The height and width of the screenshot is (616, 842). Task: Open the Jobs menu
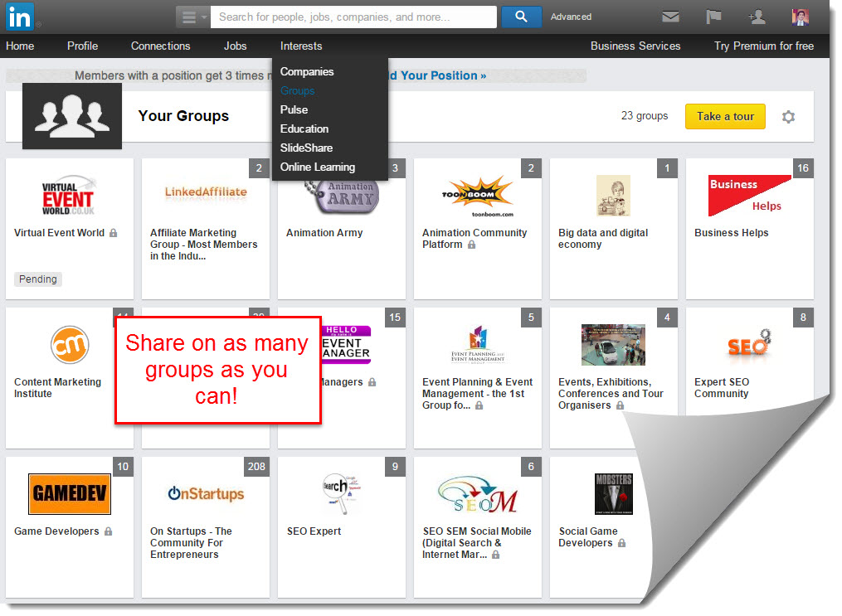click(236, 46)
